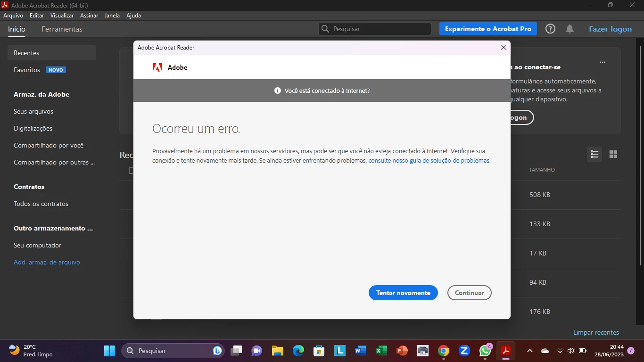The width and height of the screenshot is (644, 362).
Task: Click the help question mark icon
Action: 550,29
